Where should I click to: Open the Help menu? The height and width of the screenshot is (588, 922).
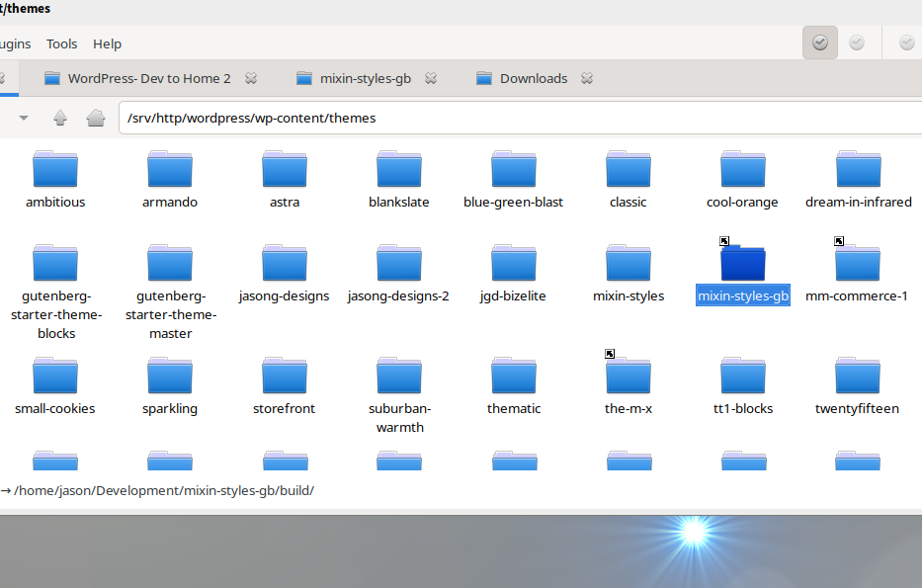pos(107,44)
